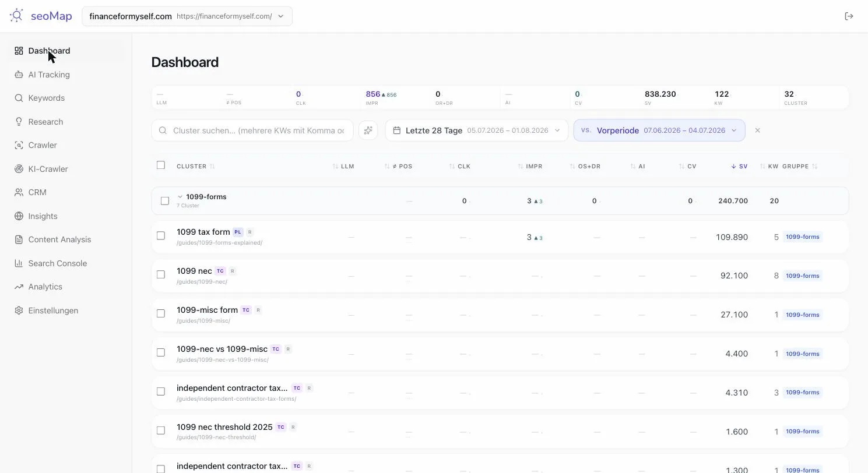
Task: Click the Keywords magnifier icon in sidebar
Action: coord(19,98)
